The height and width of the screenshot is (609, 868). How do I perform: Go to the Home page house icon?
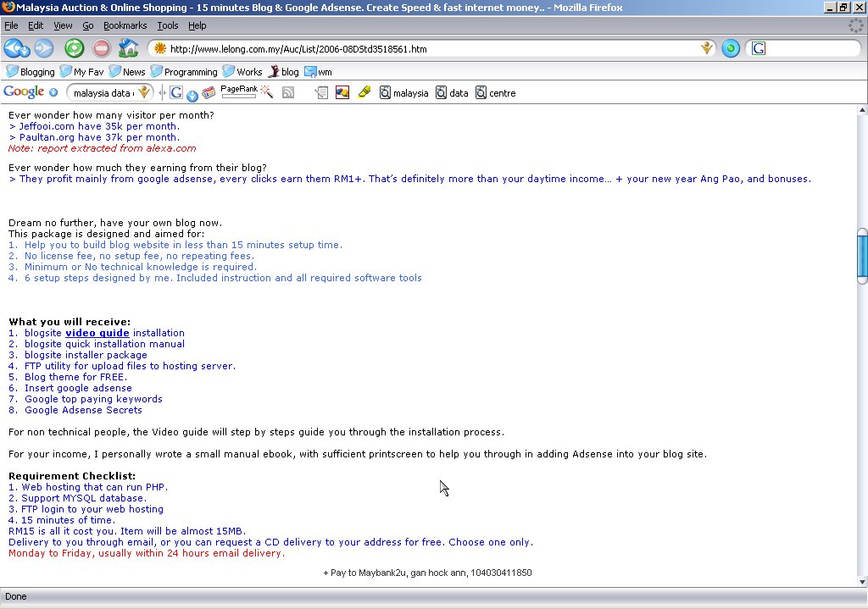[129, 48]
